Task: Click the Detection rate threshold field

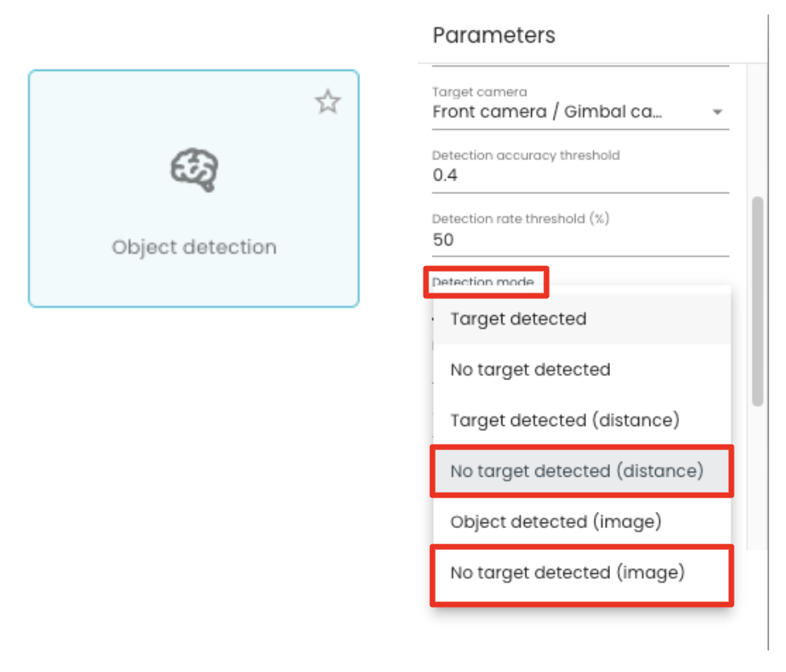Action: click(x=580, y=234)
